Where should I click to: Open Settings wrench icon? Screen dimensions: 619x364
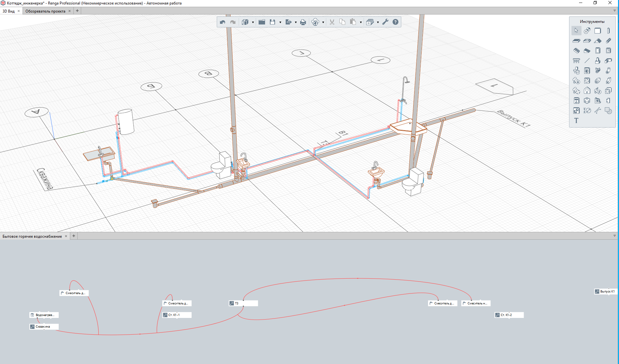point(385,22)
